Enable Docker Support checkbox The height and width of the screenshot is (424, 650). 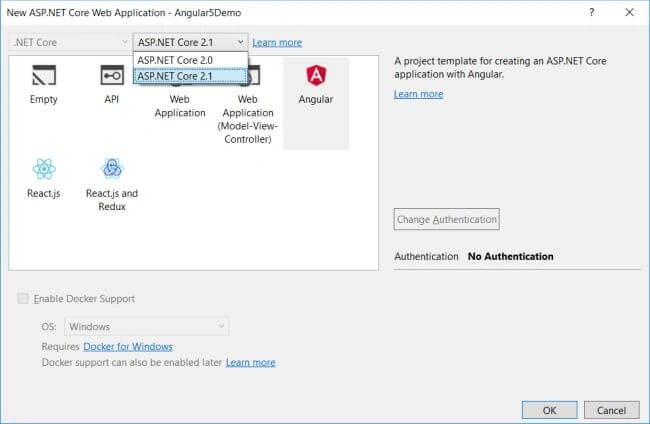click(23, 298)
